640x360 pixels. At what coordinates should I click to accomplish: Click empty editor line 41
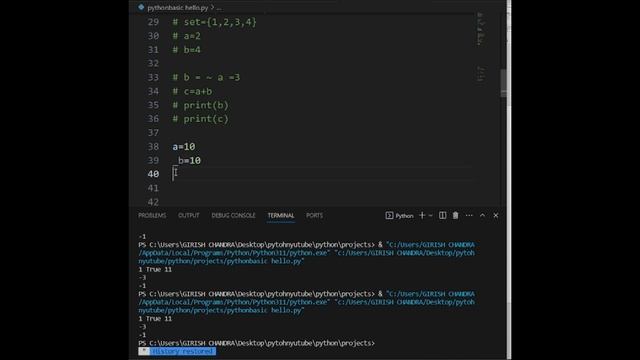tap(322, 188)
